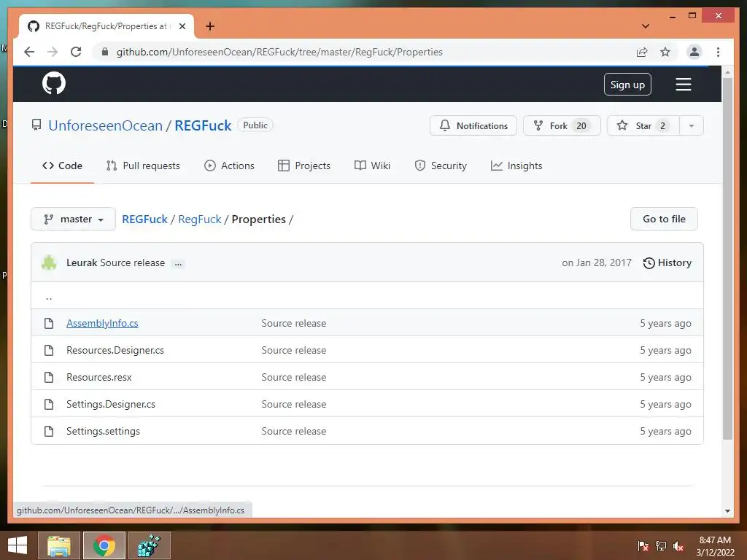Click the repository icon beside UnforeseenOcean
The height and width of the screenshot is (560, 747).
coord(36,125)
